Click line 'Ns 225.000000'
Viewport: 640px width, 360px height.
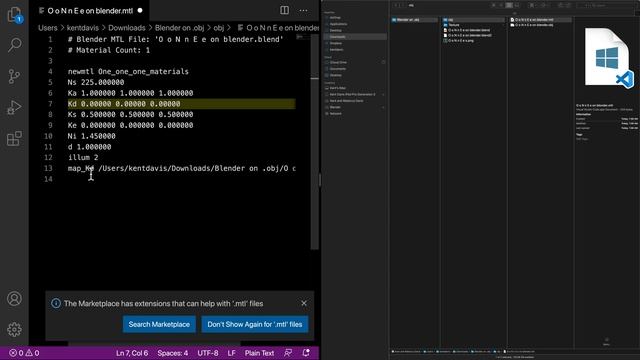tap(96, 82)
